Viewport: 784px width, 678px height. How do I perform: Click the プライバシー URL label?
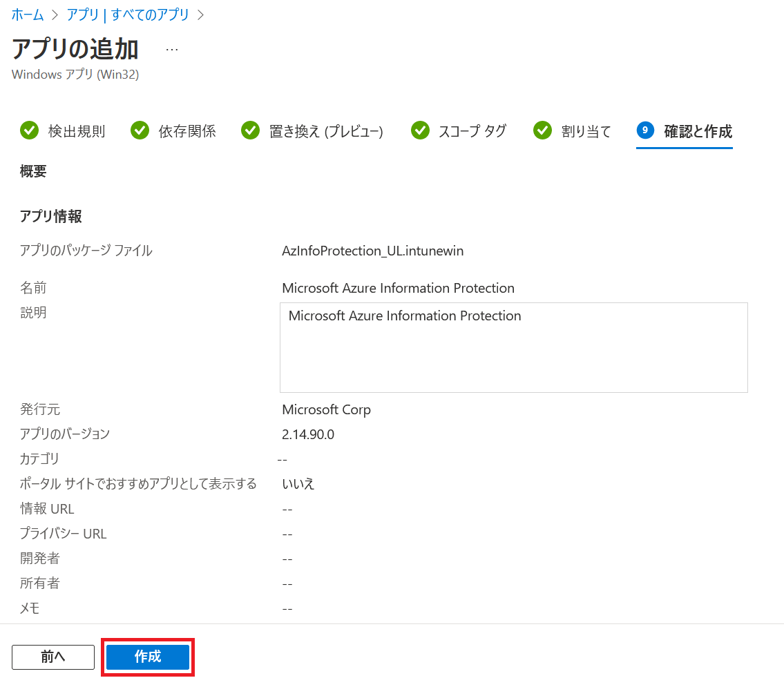(64, 534)
